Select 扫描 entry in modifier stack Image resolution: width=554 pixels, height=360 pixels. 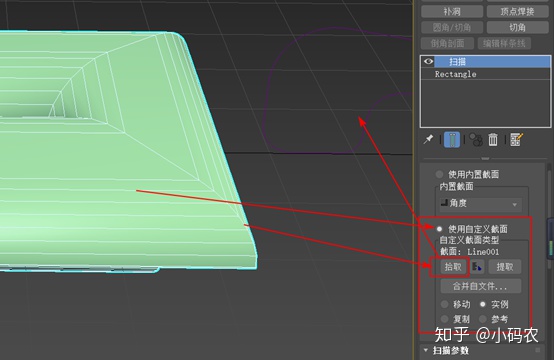pyautogui.click(x=485, y=62)
